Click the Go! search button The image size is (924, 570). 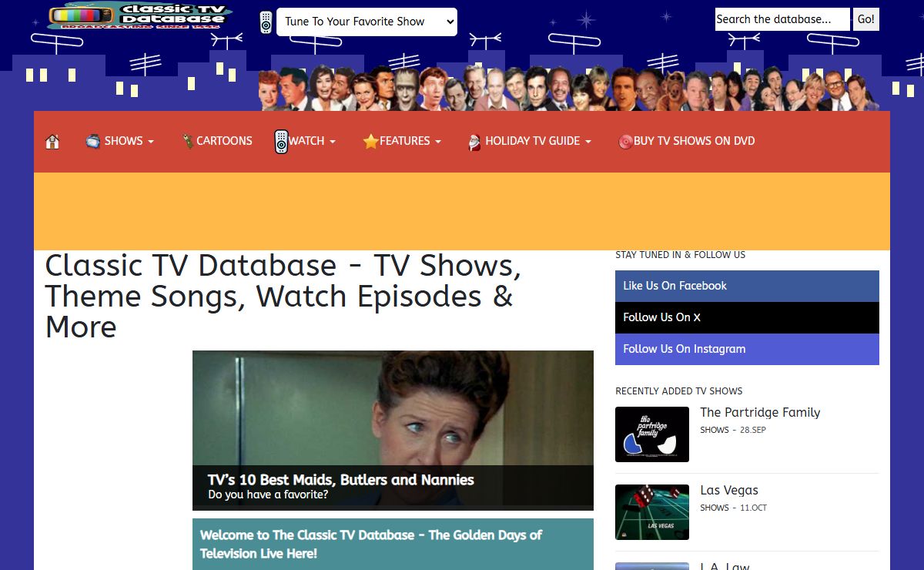(x=866, y=19)
